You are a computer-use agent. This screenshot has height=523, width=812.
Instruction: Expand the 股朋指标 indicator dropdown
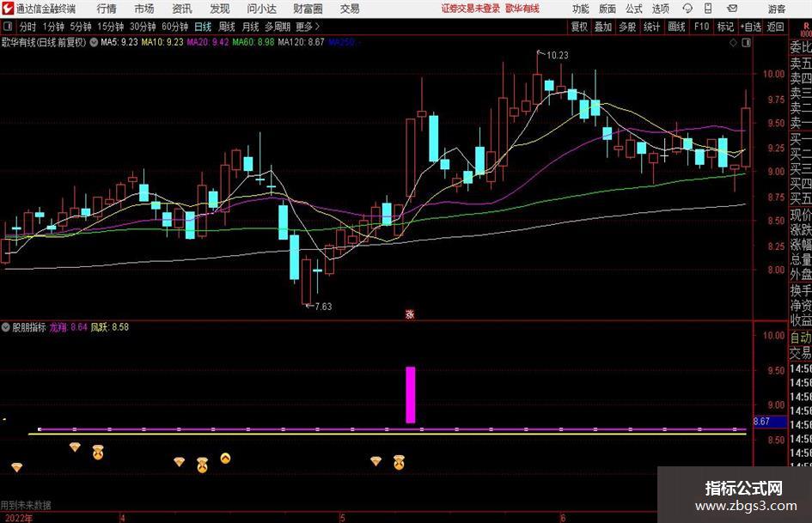[6, 327]
